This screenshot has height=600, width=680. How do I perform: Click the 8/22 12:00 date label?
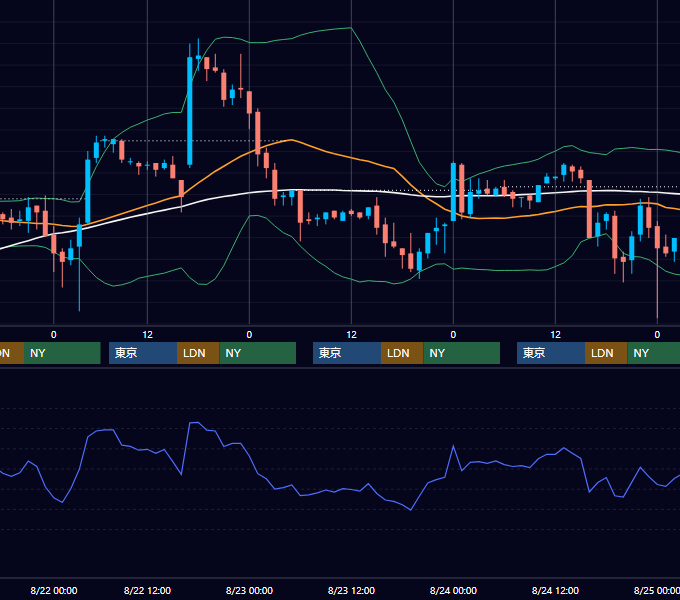(x=147, y=590)
